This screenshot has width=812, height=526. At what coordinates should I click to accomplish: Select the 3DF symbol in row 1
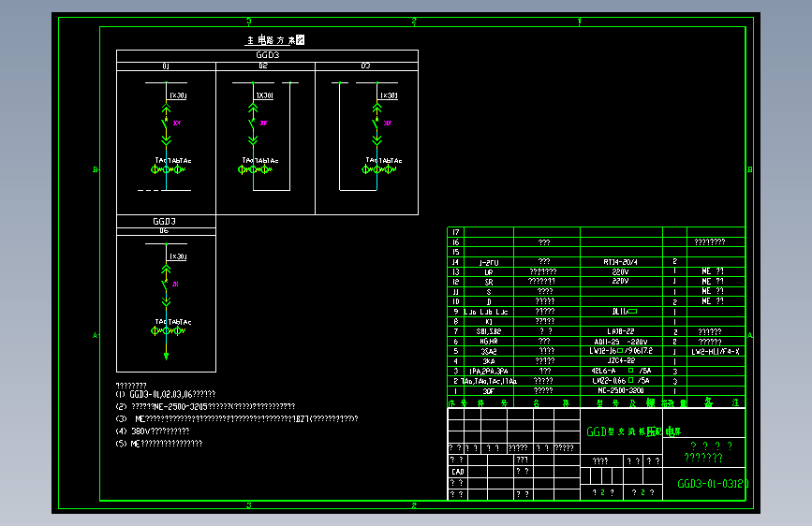(488, 391)
